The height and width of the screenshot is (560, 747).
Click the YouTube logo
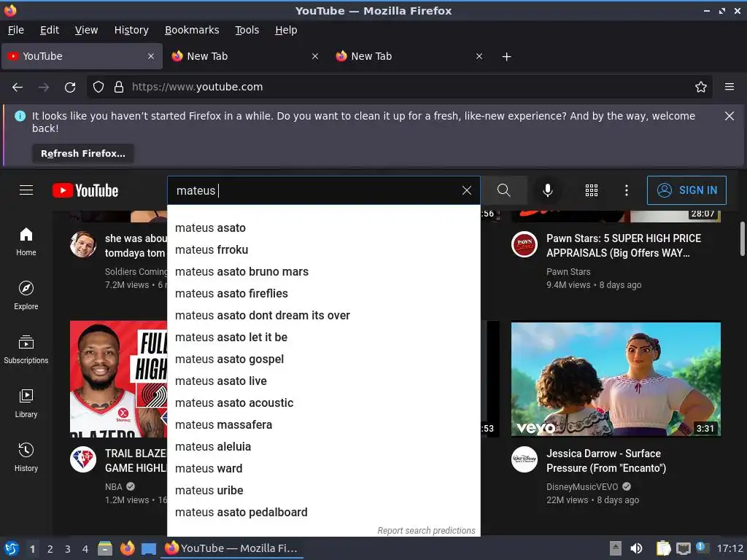click(x=85, y=190)
